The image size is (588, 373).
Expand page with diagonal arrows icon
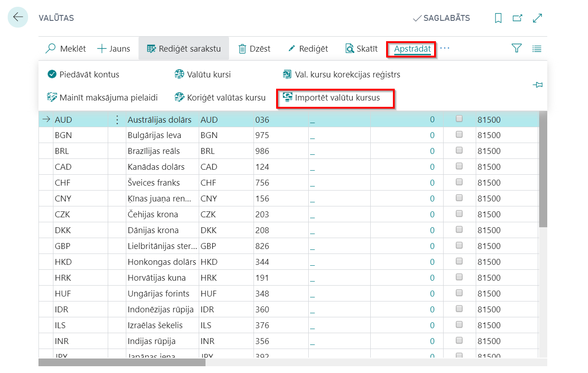pyautogui.click(x=537, y=18)
